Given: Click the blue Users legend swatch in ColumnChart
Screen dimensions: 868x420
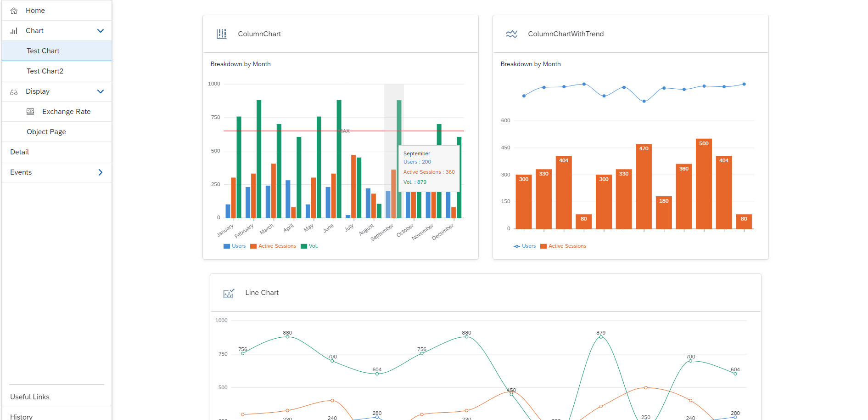Looking at the screenshot, I should (227, 246).
